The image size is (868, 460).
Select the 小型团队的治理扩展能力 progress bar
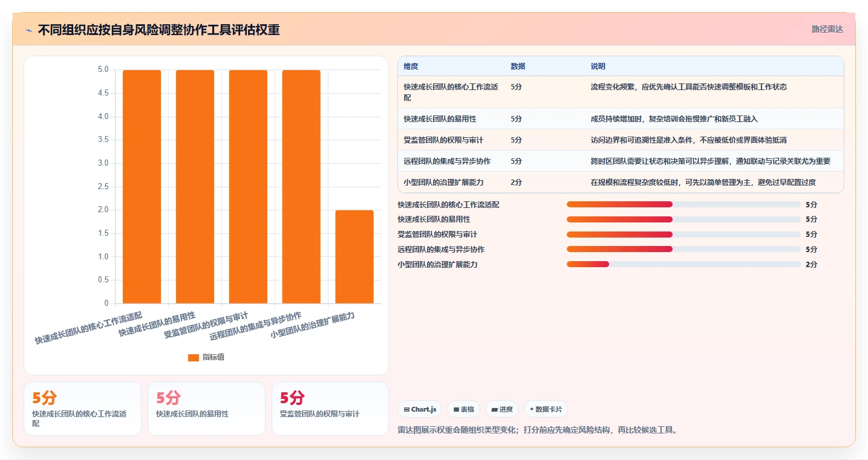click(684, 264)
